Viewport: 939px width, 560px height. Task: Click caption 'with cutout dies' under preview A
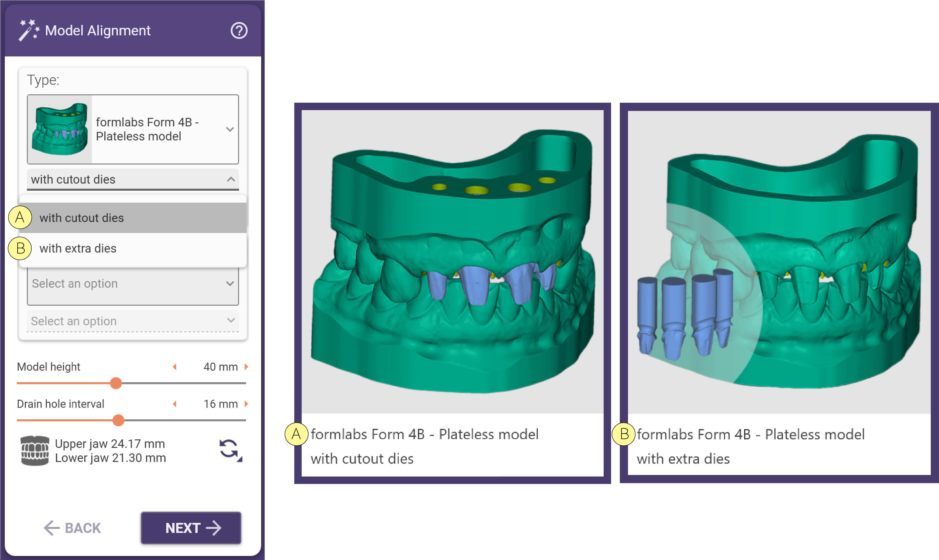(362, 459)
